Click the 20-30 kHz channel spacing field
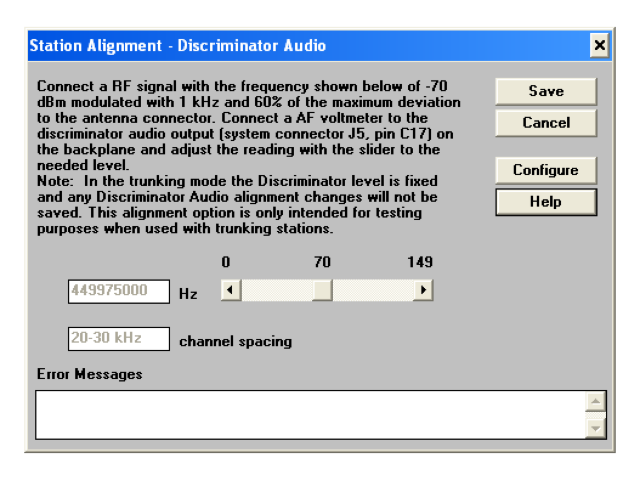Image resolution: width=640 pixels, height=480 pixels. coord(117,339)
